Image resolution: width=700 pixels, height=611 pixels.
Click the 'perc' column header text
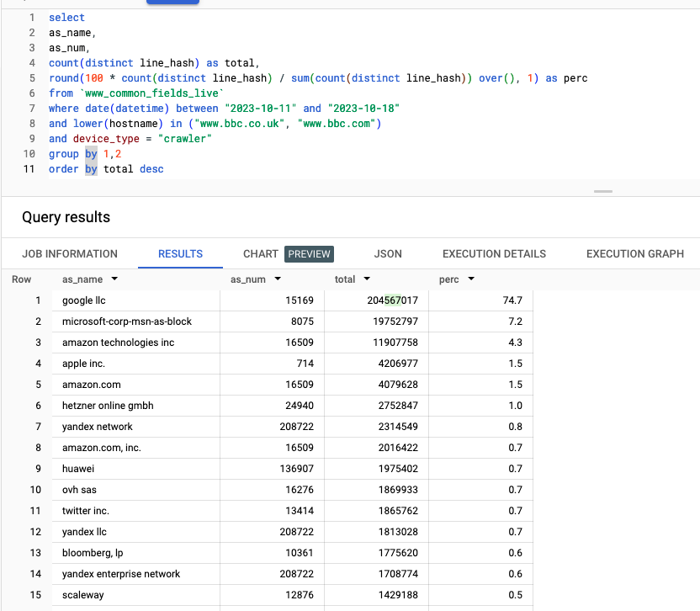click(449, 279)
